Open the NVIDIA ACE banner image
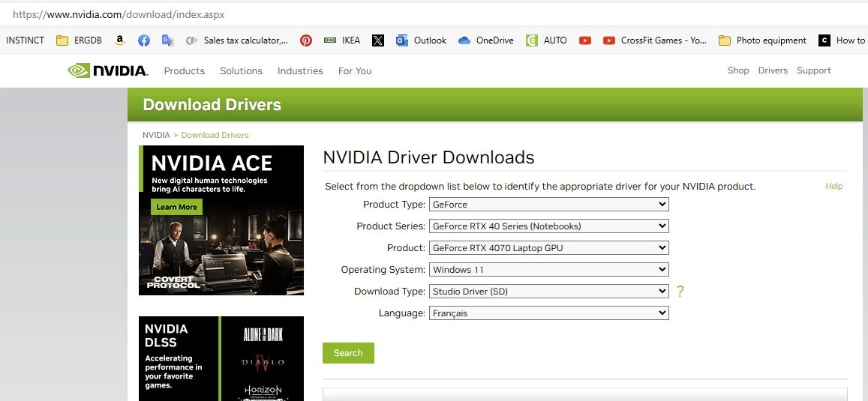This screenshot has width=868, height=401. pos(221,220)
